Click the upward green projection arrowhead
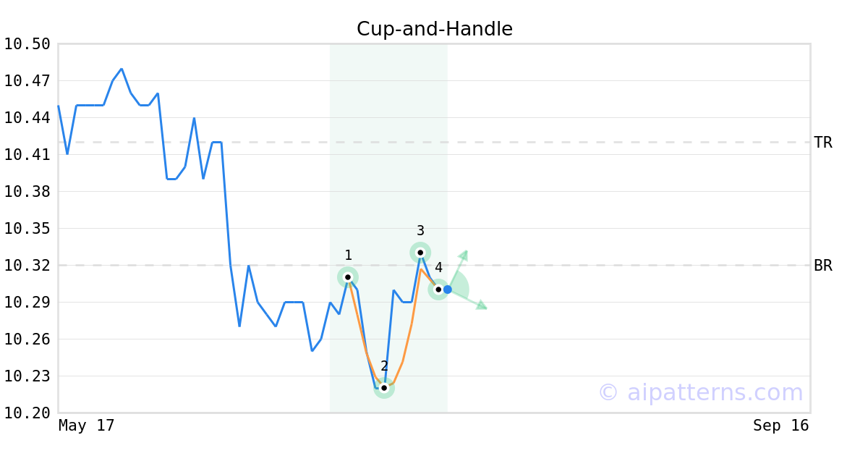868x456 pixels. pos(464,254)
